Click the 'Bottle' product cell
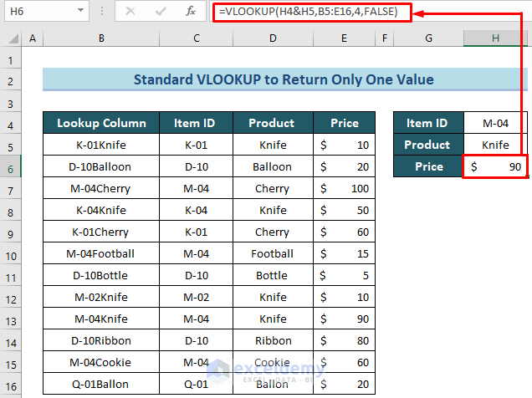Viewport: 532px width, 398px height. [x=273, y=275]
